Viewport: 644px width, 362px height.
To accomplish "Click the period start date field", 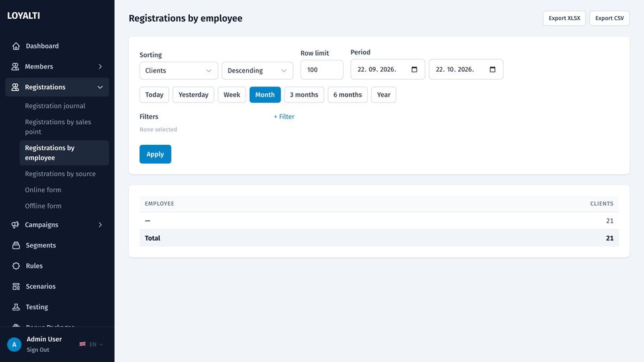I will tap(388, 69).
